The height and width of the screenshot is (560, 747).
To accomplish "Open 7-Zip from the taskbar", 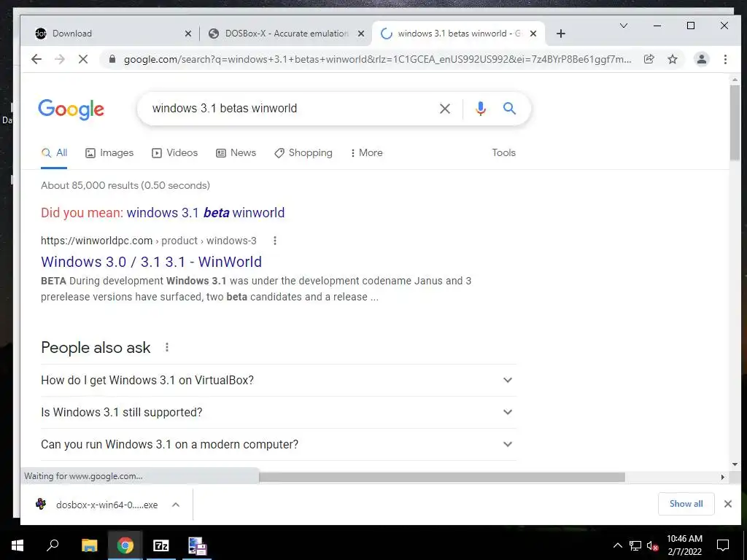I will (x=161, y=545).
